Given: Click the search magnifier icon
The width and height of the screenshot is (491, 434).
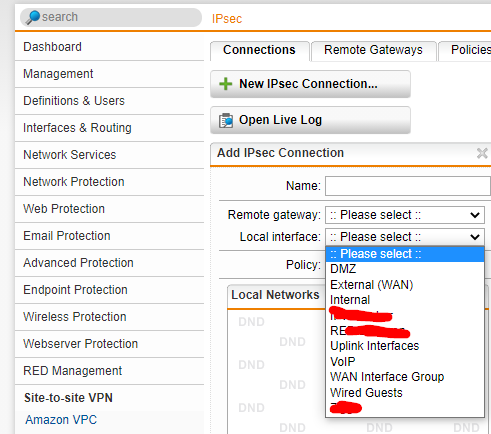Looking at the screenshot, I should pos(33,17).
